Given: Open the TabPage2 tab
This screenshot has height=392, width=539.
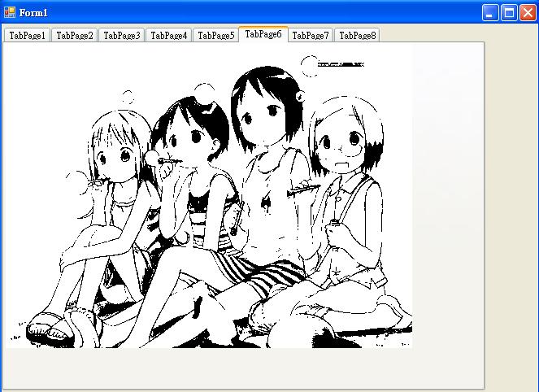Looking at the screenshot, I should click(74, 35).
